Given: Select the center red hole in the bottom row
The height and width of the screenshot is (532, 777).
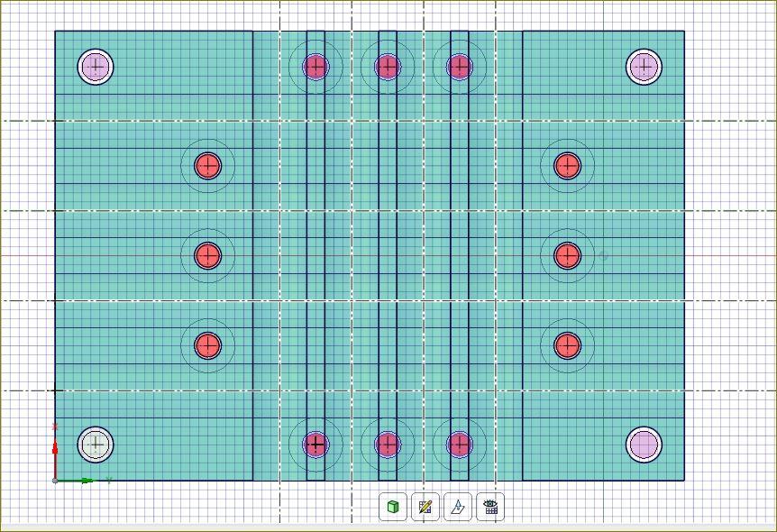Looking at the screenshot, I should pos(388,445).
